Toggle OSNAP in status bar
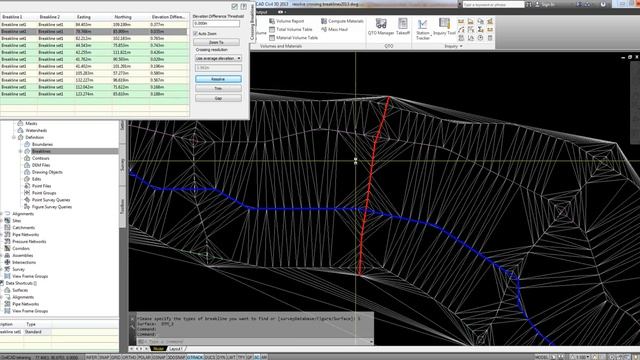 tap(158, 357)
